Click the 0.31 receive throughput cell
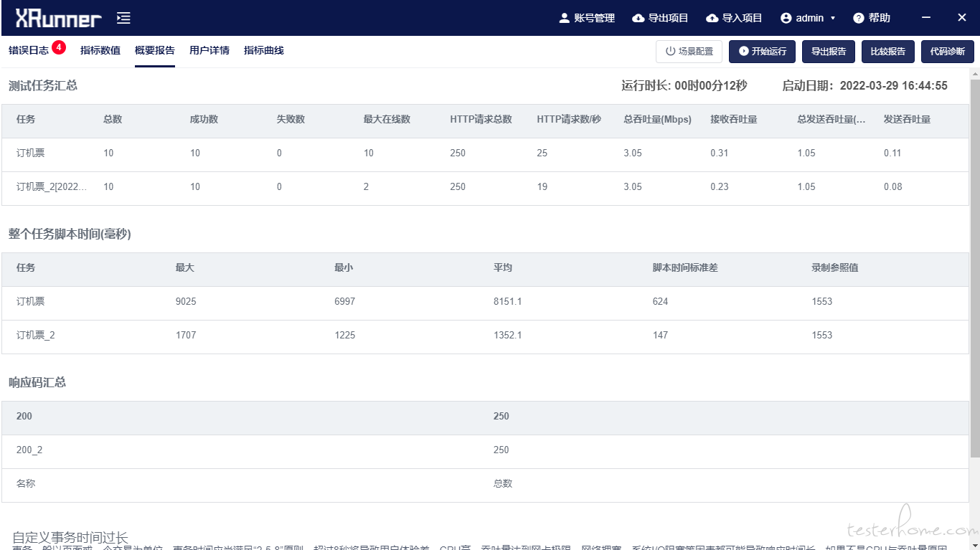 click(720, 153)
